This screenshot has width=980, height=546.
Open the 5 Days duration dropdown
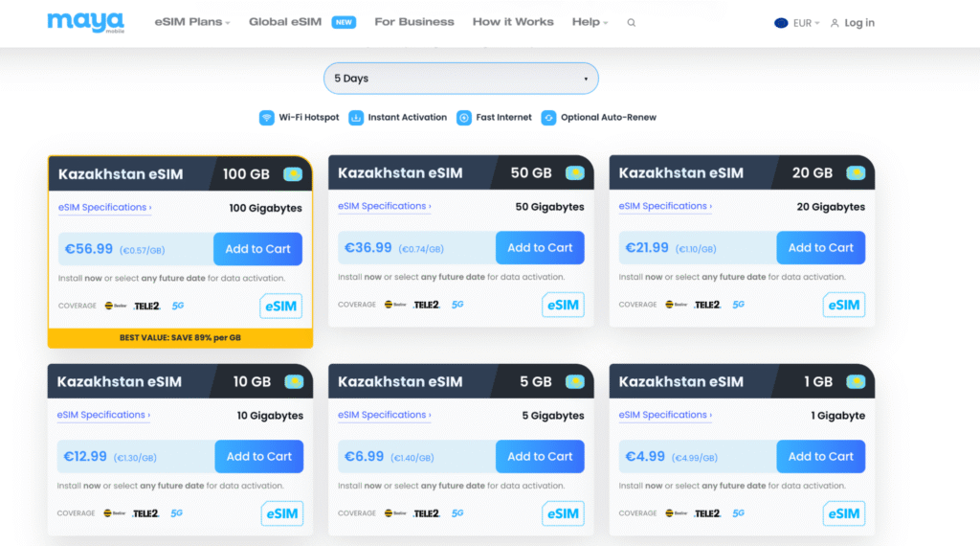pos(460,79)
